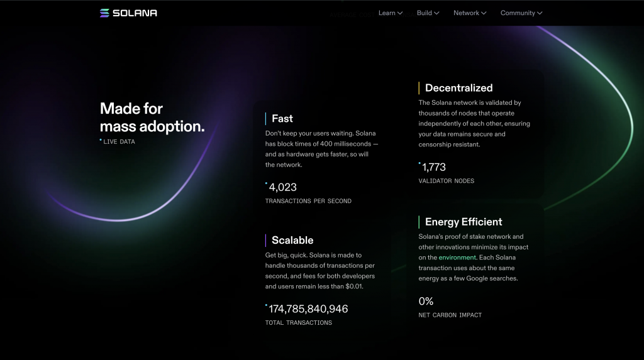Select the 4,023 transactions per second value

coord(282,187)
